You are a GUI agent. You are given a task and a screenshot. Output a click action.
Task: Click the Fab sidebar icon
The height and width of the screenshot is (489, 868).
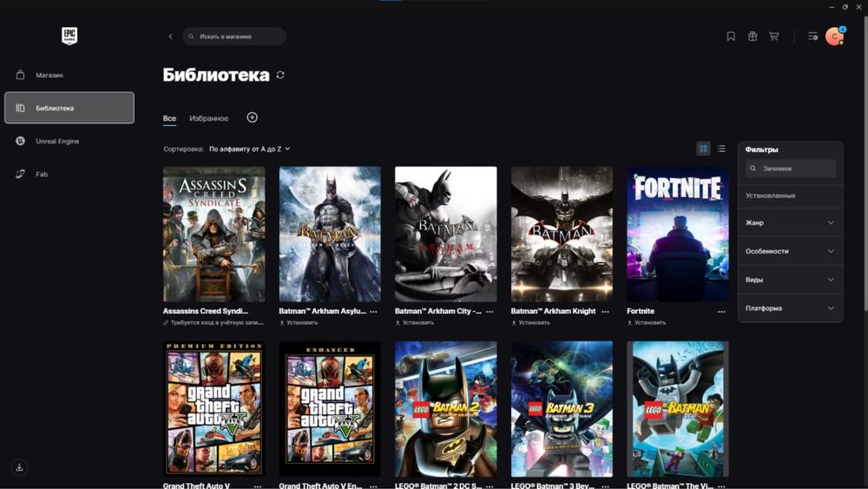tap(21, 174)
